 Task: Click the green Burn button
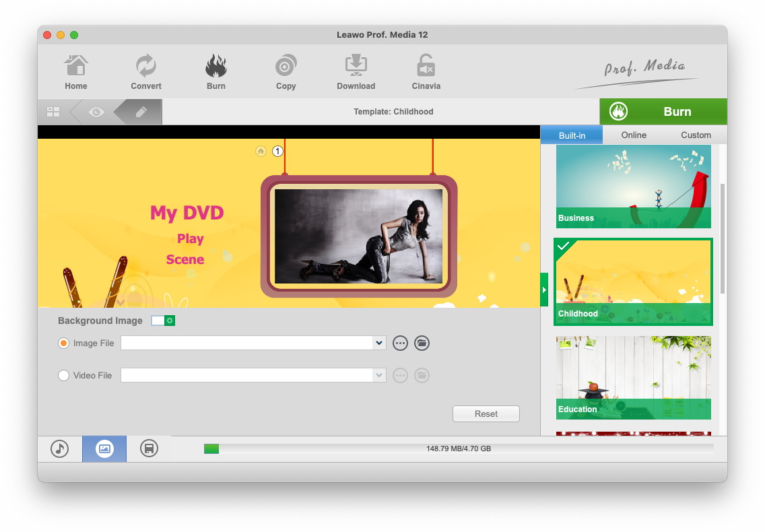[x=663, y=112]
